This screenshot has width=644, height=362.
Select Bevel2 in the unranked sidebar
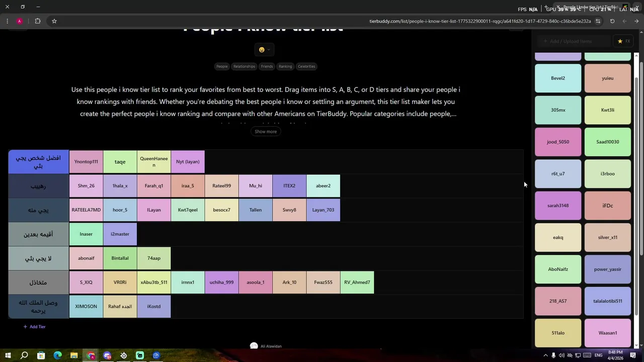click(x=558, y=78)
